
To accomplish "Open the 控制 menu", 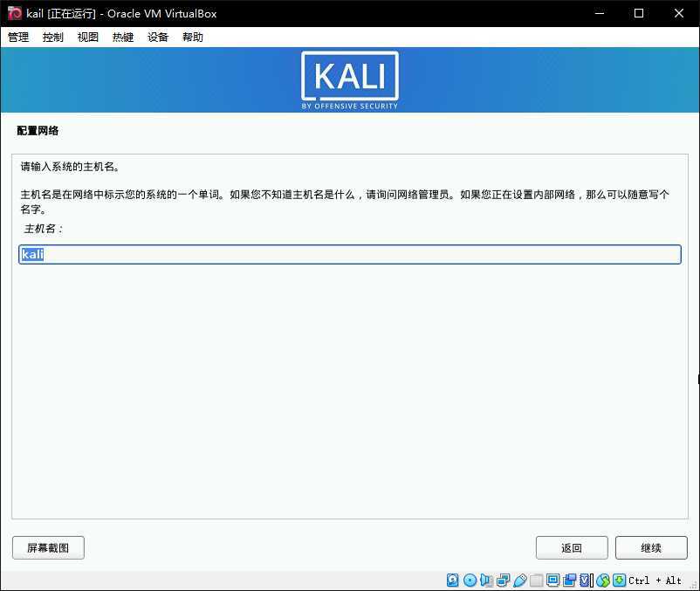I will pyautogui.click(x=52, y=37).
